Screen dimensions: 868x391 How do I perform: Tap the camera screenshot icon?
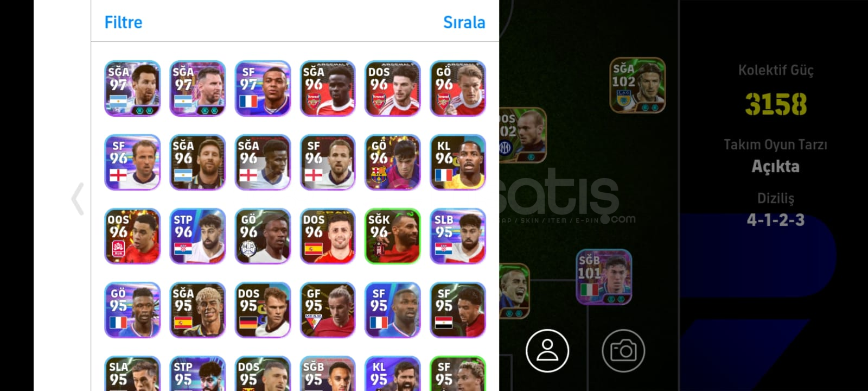623,350
